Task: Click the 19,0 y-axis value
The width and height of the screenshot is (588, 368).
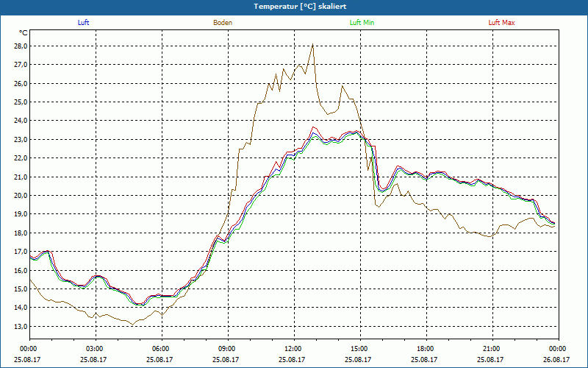Action: click(x=21, y=214)
